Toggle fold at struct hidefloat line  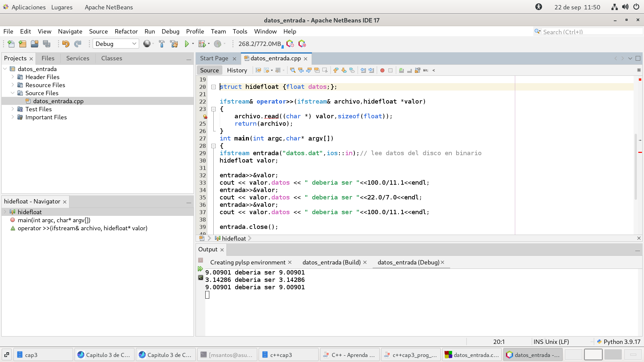(x=213, y=87)
